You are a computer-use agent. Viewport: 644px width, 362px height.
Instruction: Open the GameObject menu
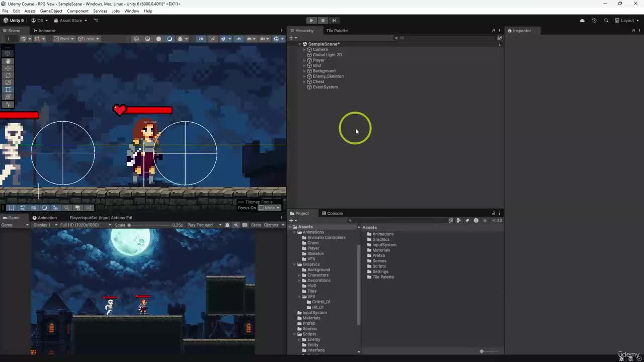[x=51, y=11]
